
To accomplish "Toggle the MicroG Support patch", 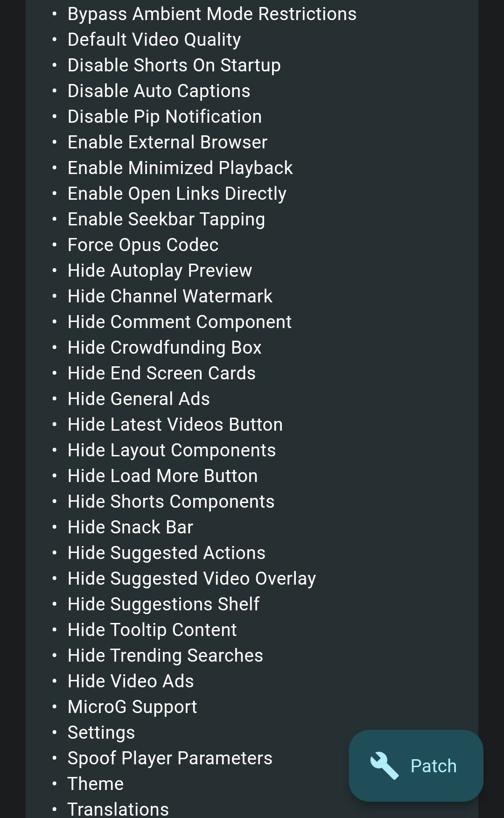I will point(132,706).
